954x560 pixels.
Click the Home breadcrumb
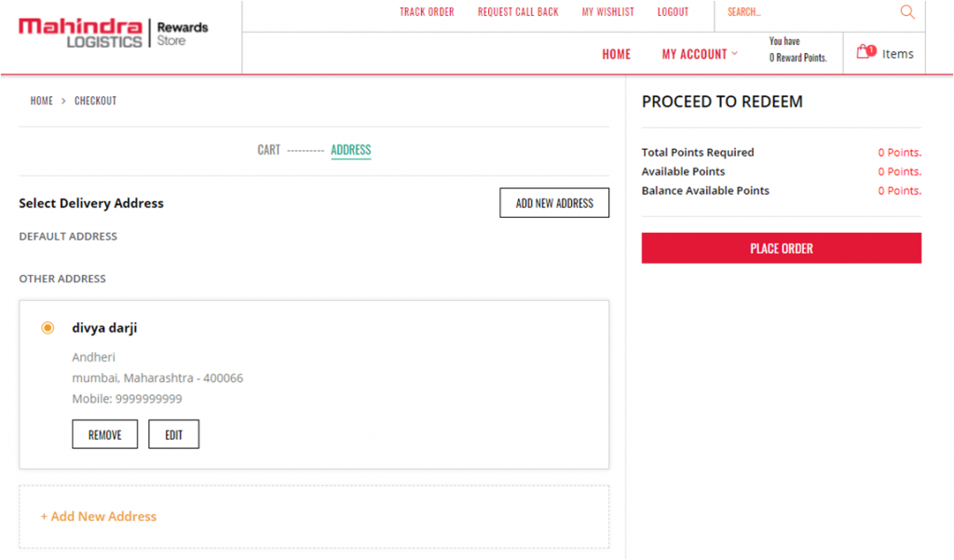41,101
